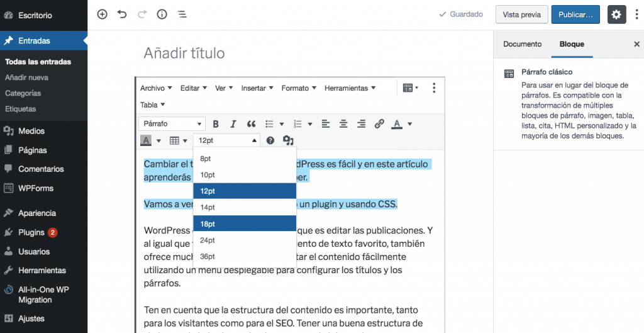Viewport: 644px width, 333px height.
Task: Open content structure info icon
Action: pos(162,14)
